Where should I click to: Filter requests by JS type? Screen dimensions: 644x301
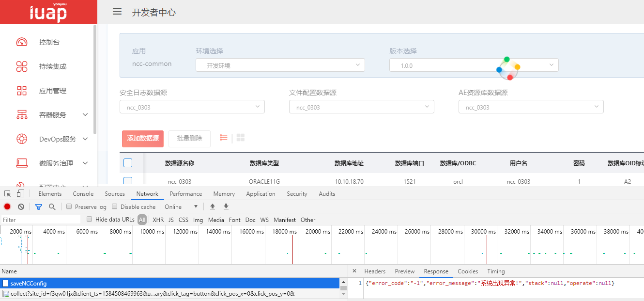click(171, 220)
